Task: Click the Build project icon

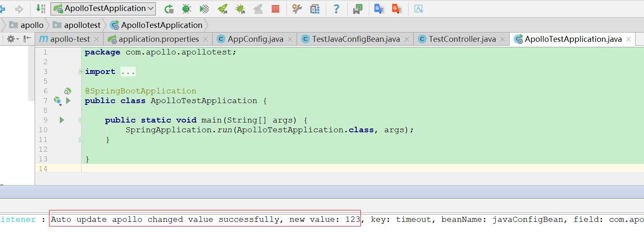Action: 41,8
